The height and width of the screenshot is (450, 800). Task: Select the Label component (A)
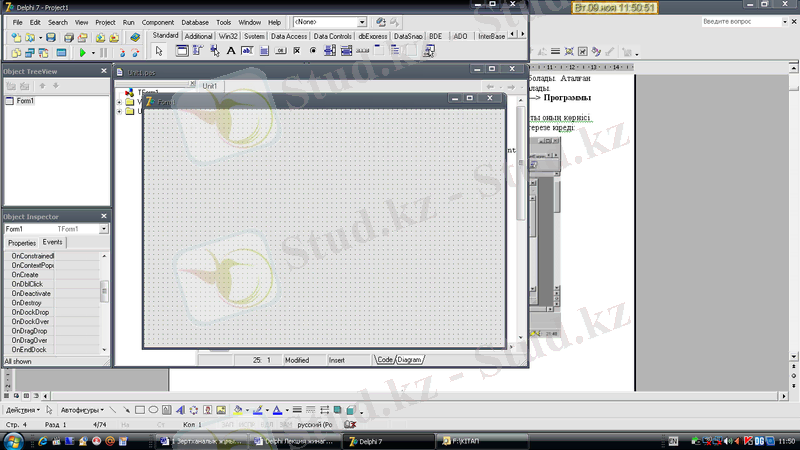pos(231,51)
